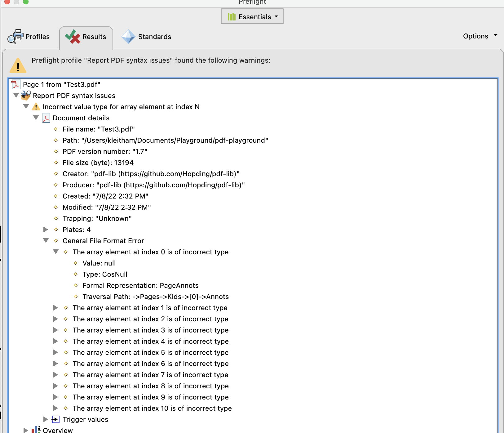Screen dimensions: 504x433
Task: Select the "Traversal Path" entry
Action: coord(156,297)
